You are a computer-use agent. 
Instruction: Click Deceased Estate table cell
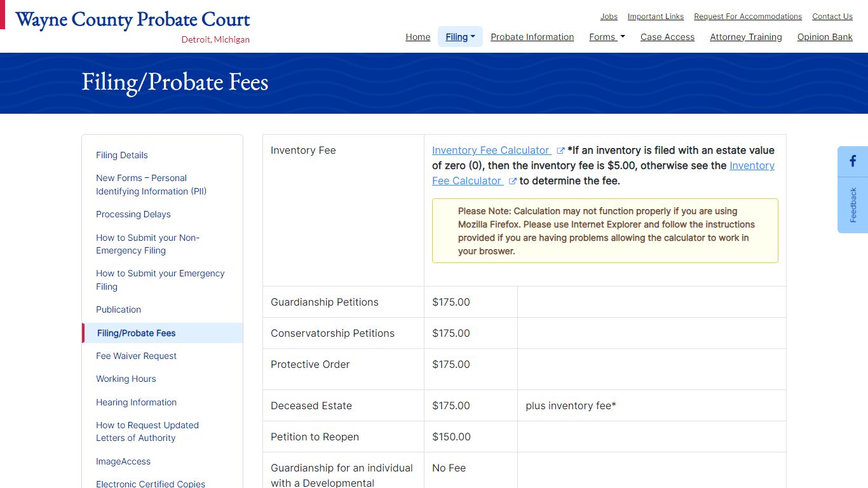click(343, 405)
